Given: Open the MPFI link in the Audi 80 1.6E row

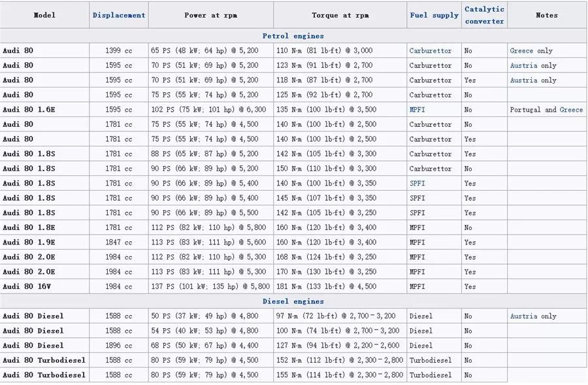Looking at the screenshot, I should click(x=417, y=110).
